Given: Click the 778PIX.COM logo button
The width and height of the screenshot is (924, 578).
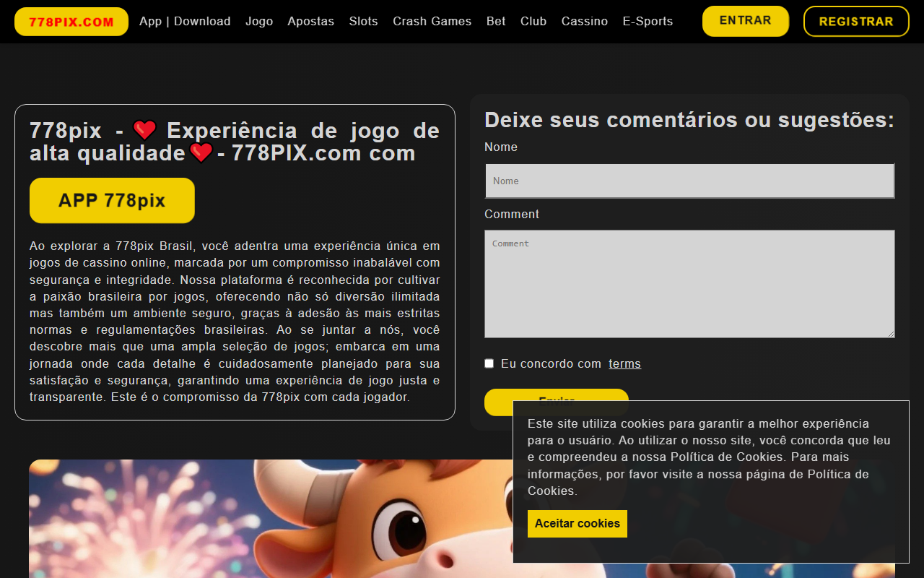Looking at the screenshot, I should pyautogui.click(x=71, y=22).
